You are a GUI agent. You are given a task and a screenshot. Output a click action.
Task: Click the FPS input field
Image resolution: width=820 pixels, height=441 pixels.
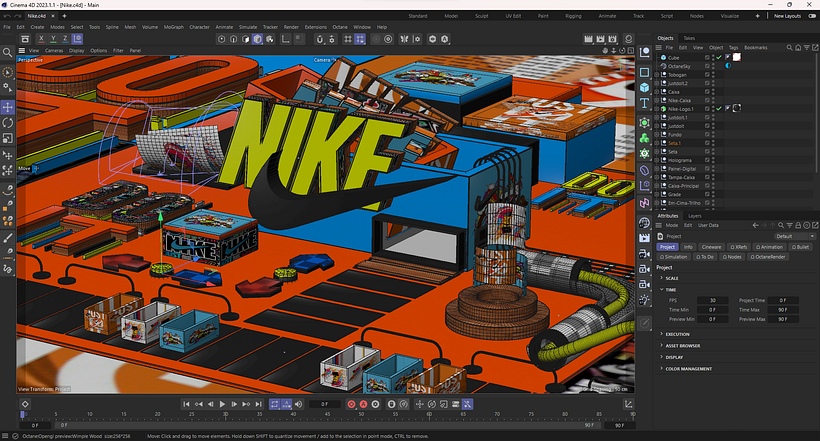[713, 300]
